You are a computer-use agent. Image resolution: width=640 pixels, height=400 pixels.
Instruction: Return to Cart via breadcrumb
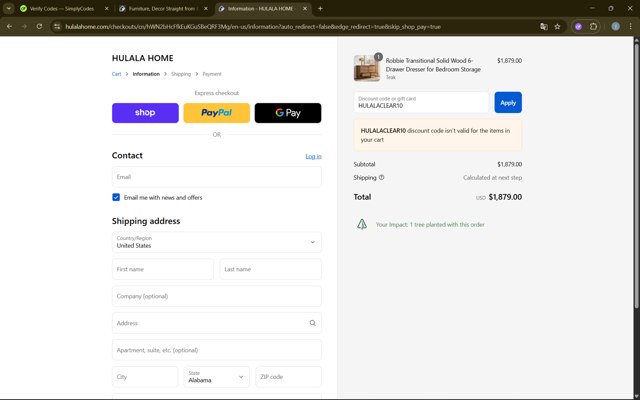(116, 74)
